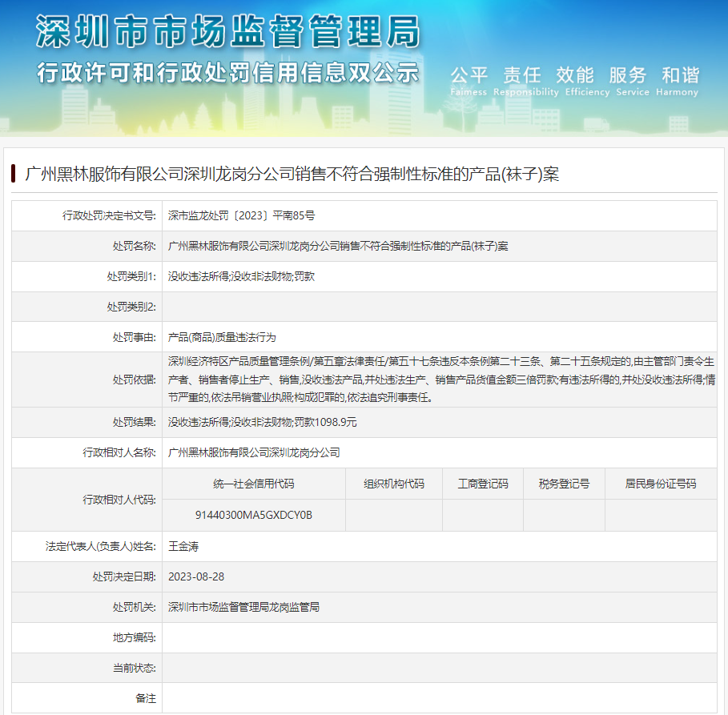Select the document number 深市监龙处罚〔2023〕平南85号
Image resolution: width=728 pixels, height=715 pixels.
241,215
